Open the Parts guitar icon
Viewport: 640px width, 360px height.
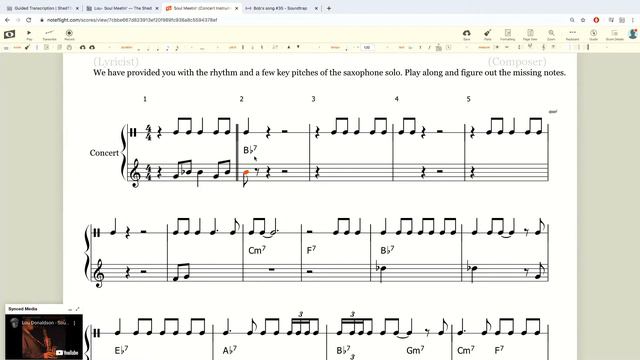pos(487,35)
